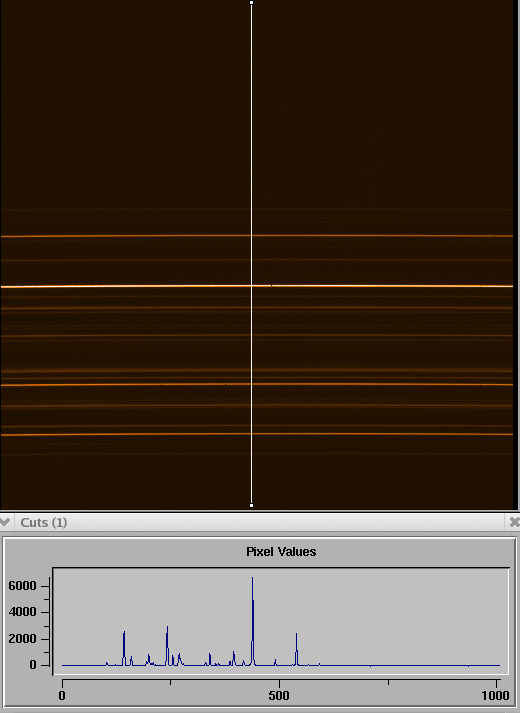Collapse the Cuts (1) panel chevron
This screenshot has height=713, width=520.
(x=5, y=522)
